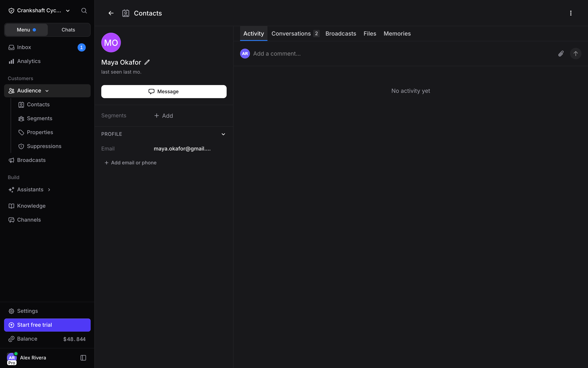Open Inbox in the sidebar
588x368 pixels.
[x=47, y=47]
